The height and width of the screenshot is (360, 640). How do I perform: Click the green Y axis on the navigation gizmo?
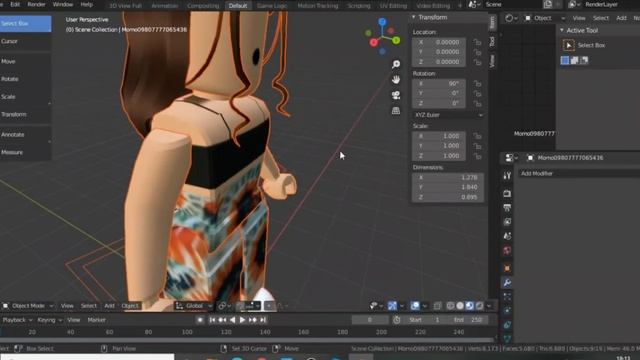click(x=396, y=40)
